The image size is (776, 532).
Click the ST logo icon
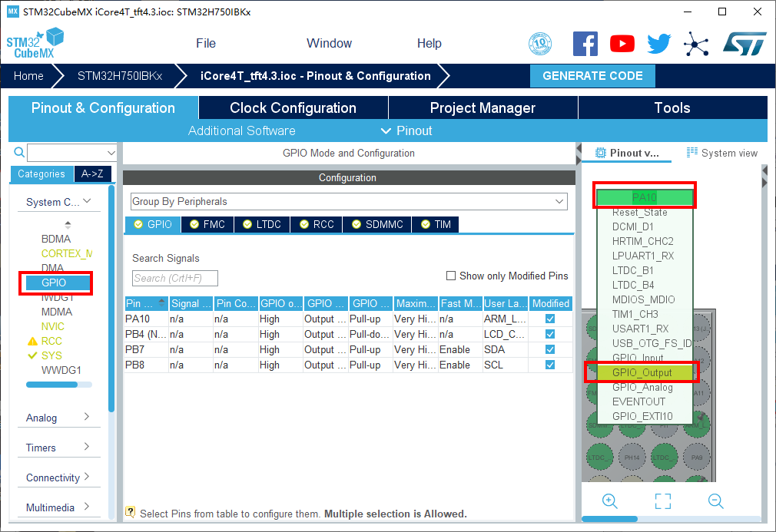(744, 44)
